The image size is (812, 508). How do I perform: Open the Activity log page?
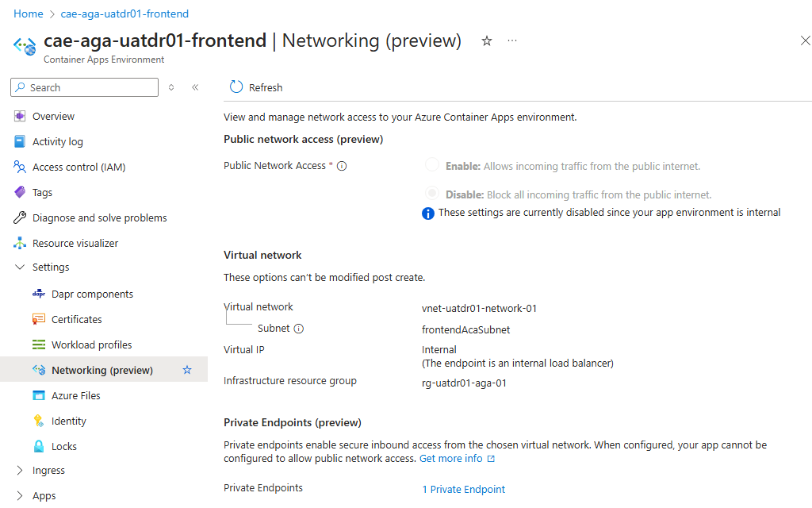coord(57,142)
